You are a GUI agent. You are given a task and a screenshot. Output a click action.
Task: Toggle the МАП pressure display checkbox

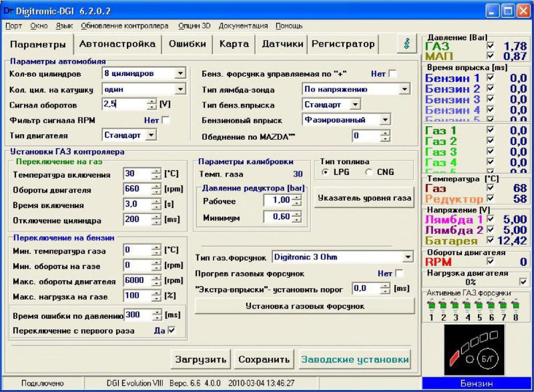tap(490, 56)
